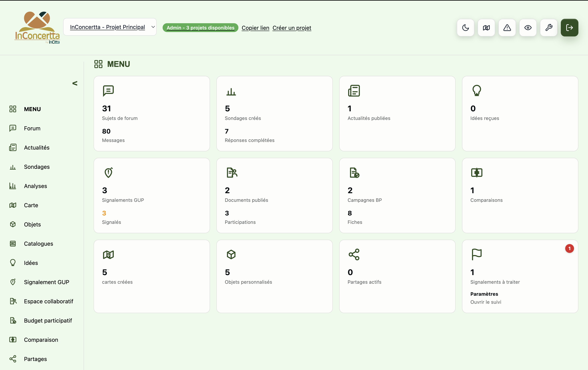Click the cartes créées map card icon

pyautogui.click(x=108, y=255)
